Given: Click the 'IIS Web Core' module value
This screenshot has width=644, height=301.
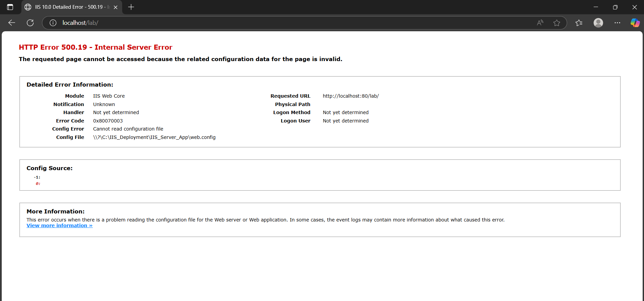Looking at the screenshot, I should (x=109, y=96).
